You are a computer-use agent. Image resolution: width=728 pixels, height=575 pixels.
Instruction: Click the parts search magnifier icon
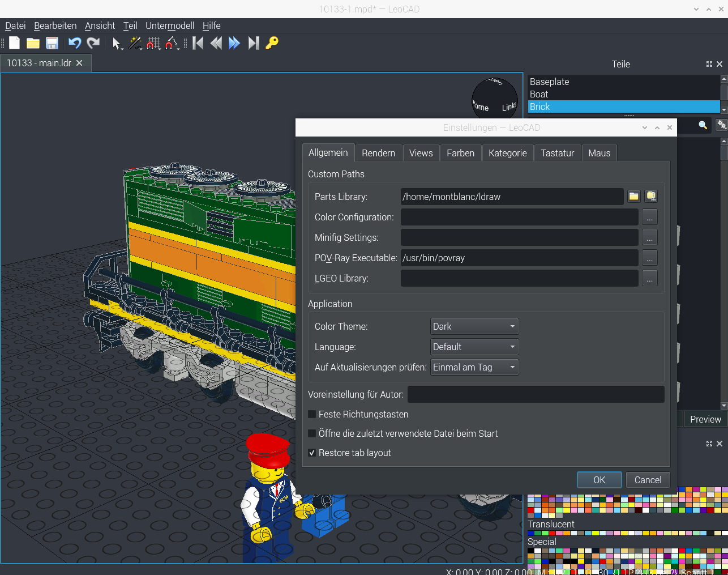coord(703,125)
